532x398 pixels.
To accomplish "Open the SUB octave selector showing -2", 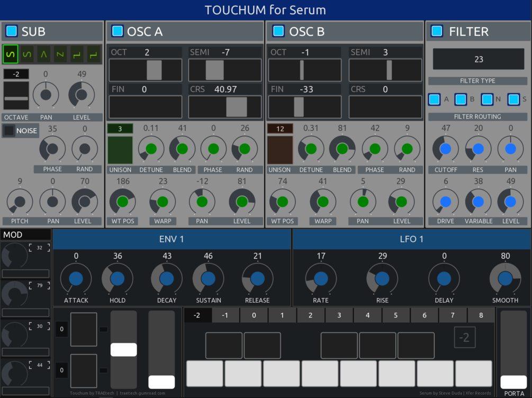I will tap(15, 74).
